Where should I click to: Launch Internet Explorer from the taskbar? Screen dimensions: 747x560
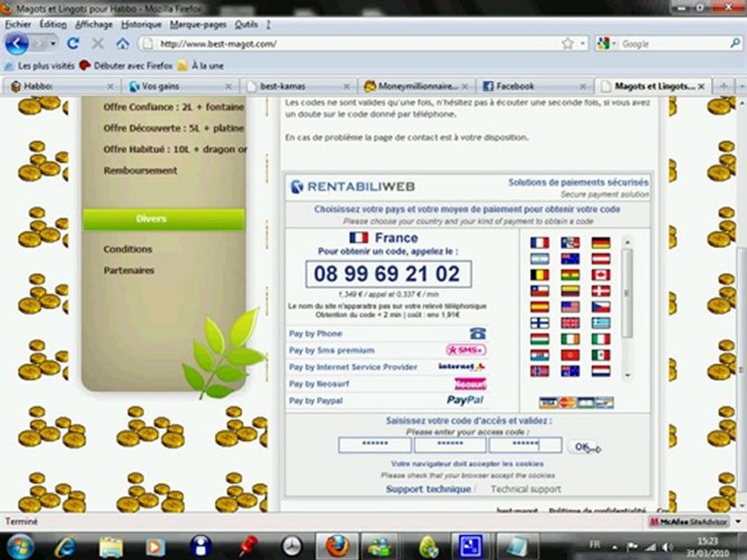65,547
